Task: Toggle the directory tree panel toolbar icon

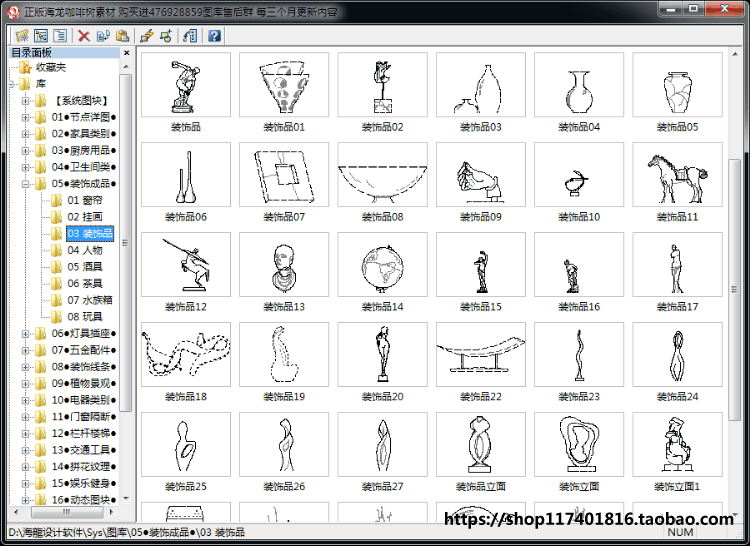Action: tap(41, 35)
